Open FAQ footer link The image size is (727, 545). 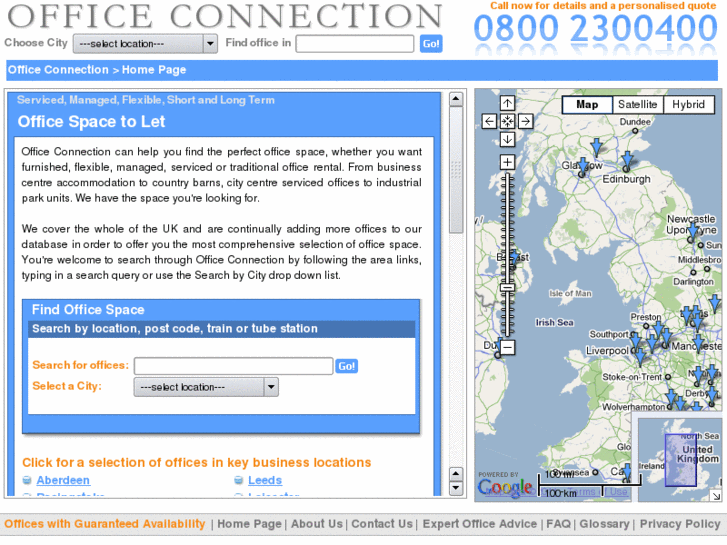pos(558,524)
